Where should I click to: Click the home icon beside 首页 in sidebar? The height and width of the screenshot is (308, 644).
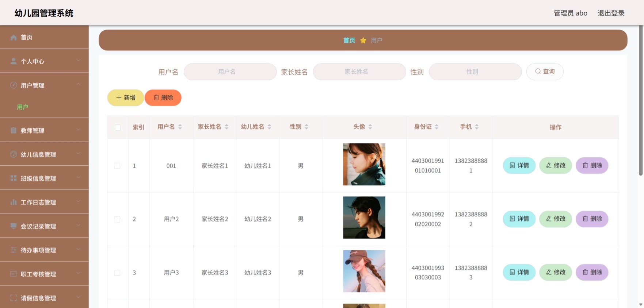click(x=14, y=37)
